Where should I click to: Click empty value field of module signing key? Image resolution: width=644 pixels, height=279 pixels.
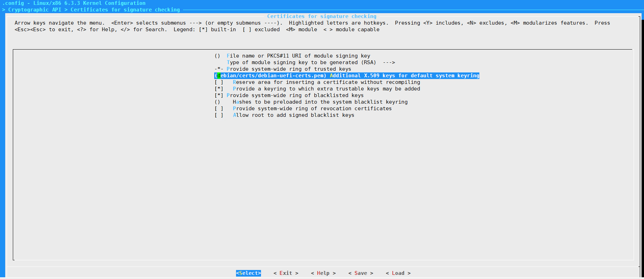[x=217, y=56]
